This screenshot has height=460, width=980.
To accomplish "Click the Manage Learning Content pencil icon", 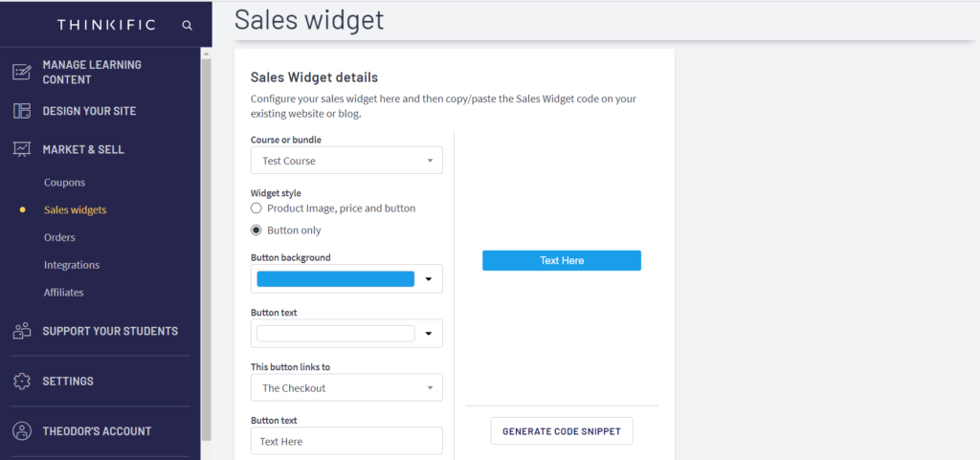I will pos(22,72).
